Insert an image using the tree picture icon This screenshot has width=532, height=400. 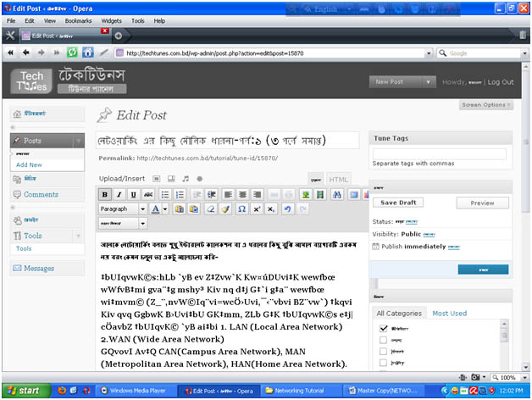point(306,195)
